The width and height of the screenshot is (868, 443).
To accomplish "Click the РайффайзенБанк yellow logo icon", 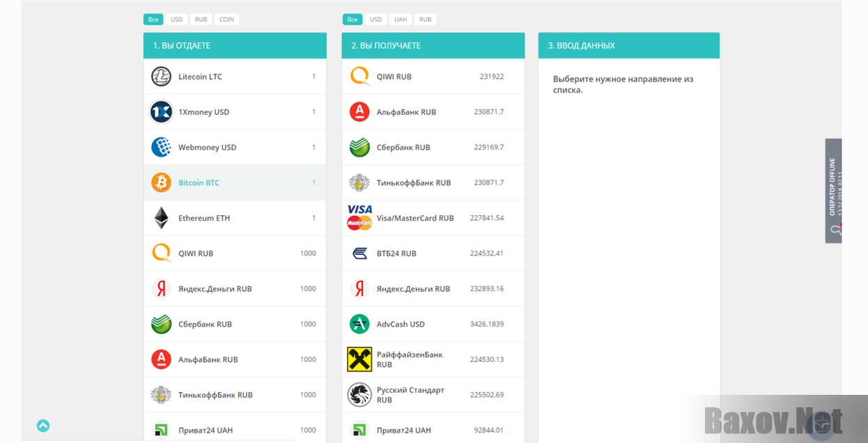I will click(x=360, y=359).
